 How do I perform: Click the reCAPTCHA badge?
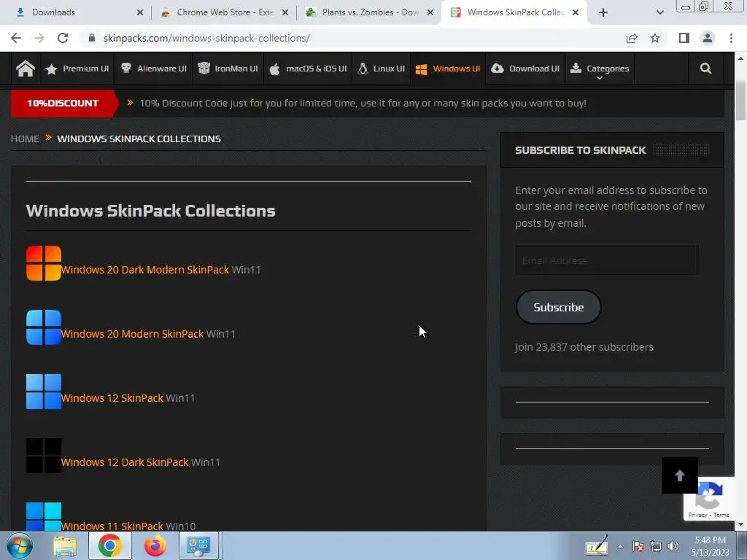pos(709,499)
